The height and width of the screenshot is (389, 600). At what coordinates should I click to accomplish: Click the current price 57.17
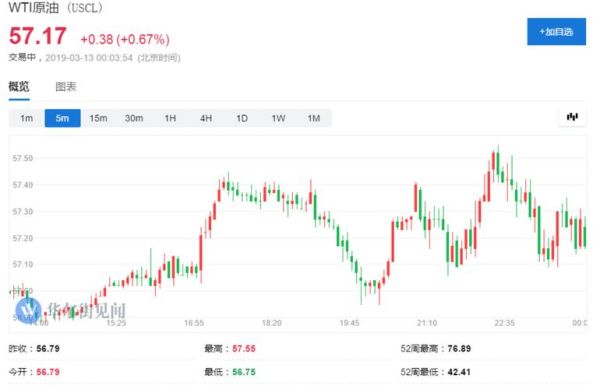38,36
